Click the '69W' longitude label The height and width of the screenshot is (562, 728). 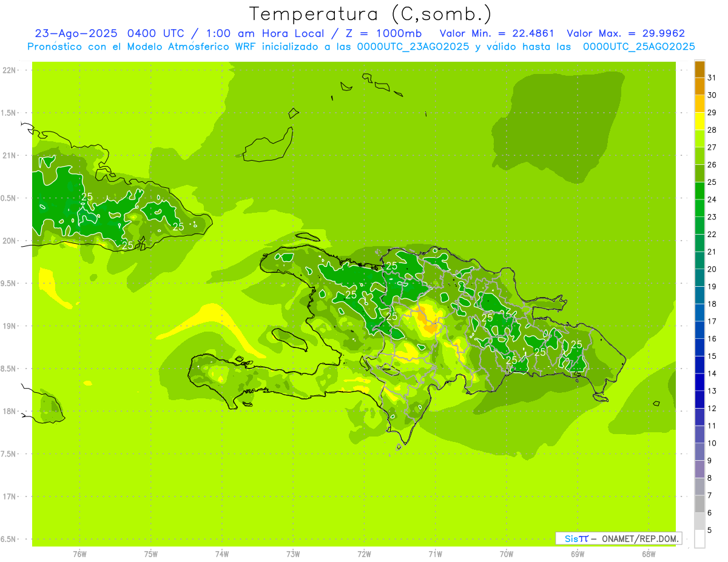(x=577, y=554)
